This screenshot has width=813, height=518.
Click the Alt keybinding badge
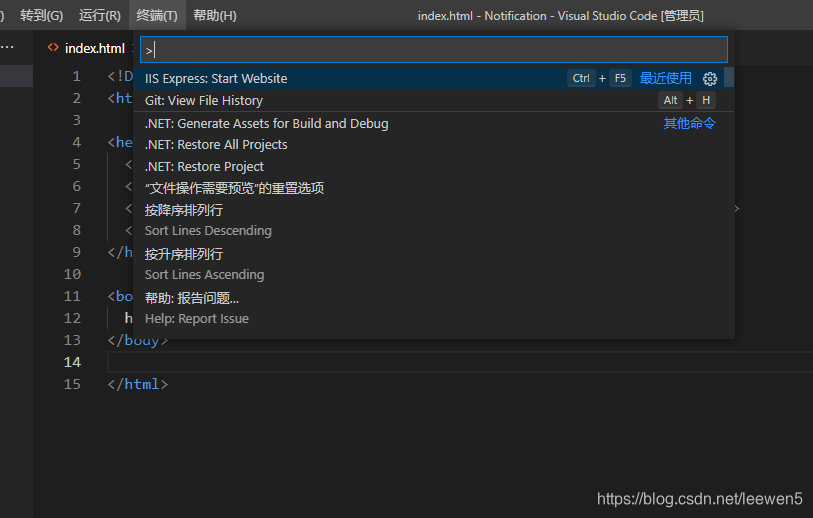(670, 100)
